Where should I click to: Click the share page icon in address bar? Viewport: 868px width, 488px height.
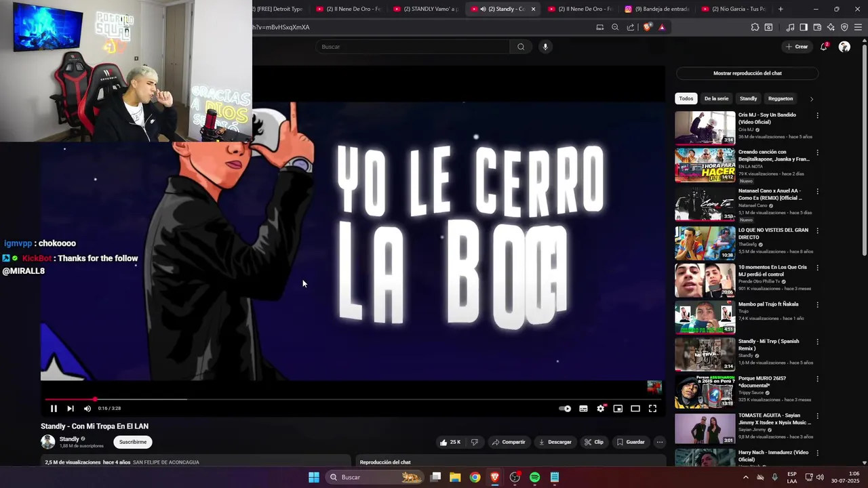tap(631, 27)
